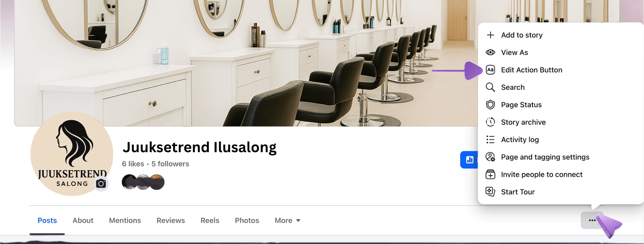Viewport: 644px width, 244px height.
Task: Go to the Photos tab
Action: (x=247, y=220)
